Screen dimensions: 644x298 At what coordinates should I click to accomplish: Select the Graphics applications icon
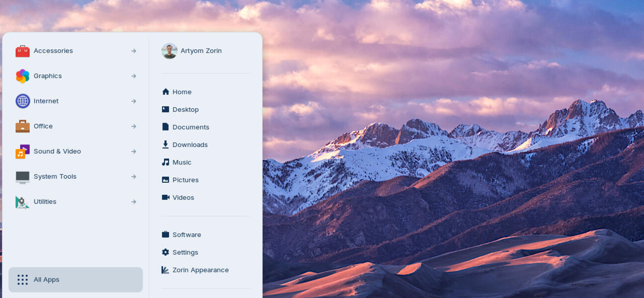pyautogui.click(x=22, y=75)
